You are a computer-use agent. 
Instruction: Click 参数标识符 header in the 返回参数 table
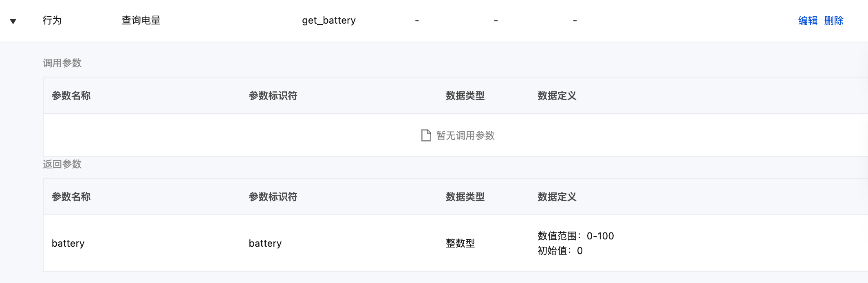[273, 197]
